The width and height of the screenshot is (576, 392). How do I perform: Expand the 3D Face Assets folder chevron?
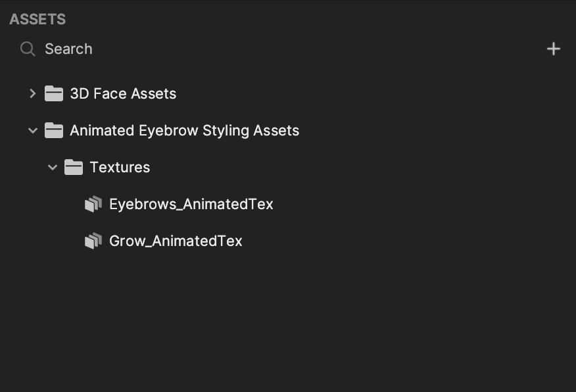click(32, 93)
